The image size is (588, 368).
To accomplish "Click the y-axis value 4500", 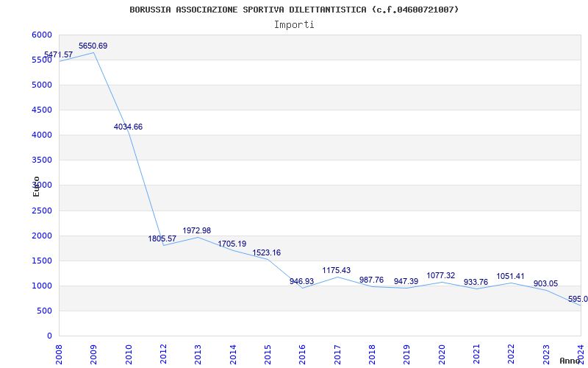I will (42, 110).
